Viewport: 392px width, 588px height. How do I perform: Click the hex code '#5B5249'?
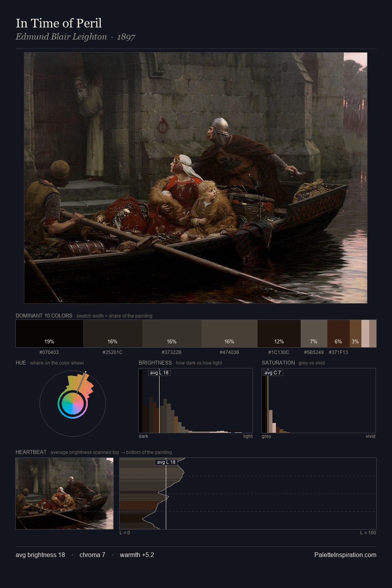[x=314, y=352]
